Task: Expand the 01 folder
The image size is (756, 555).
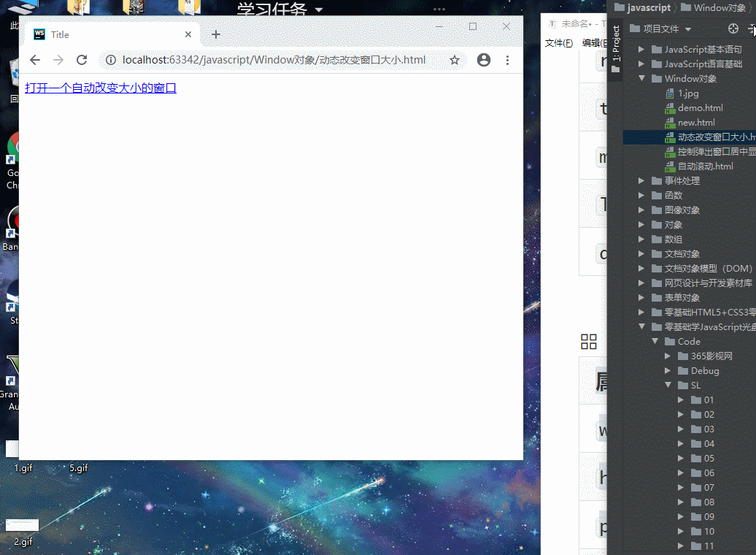Action: [x=681, y=399]
